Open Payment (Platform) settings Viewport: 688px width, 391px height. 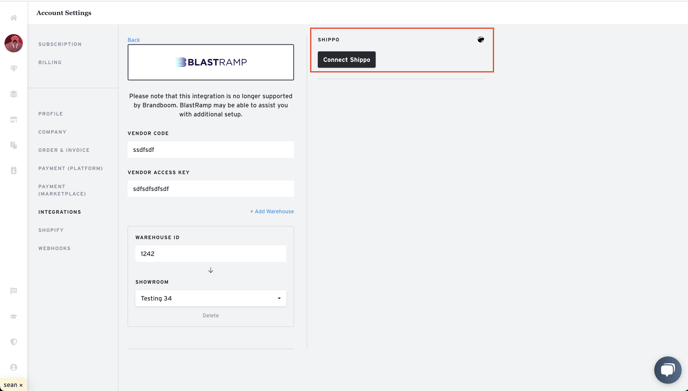pos(70,168)
